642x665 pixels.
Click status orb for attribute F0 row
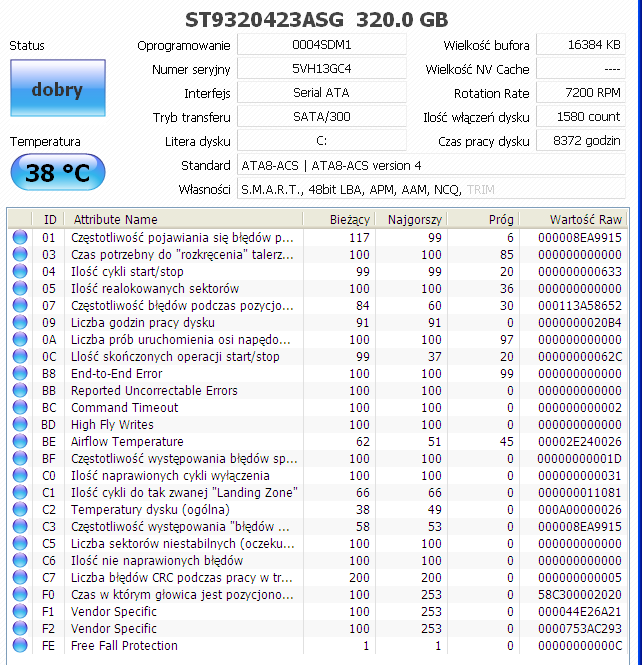20,594
